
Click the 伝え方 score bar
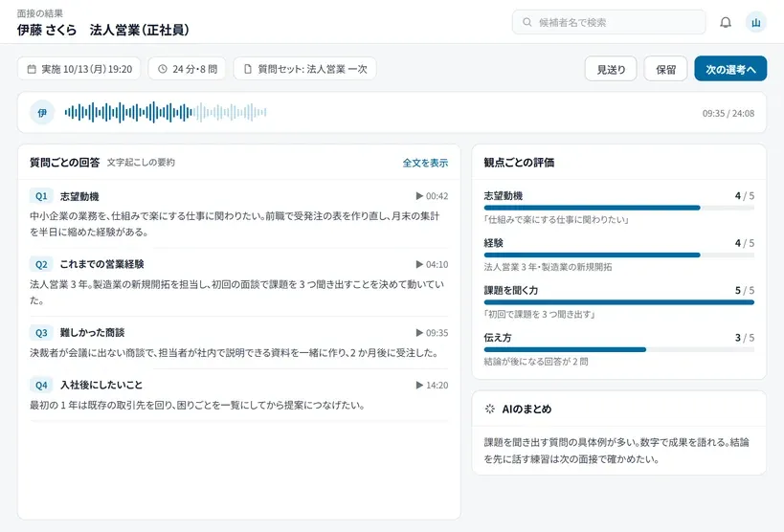[619, 349]
